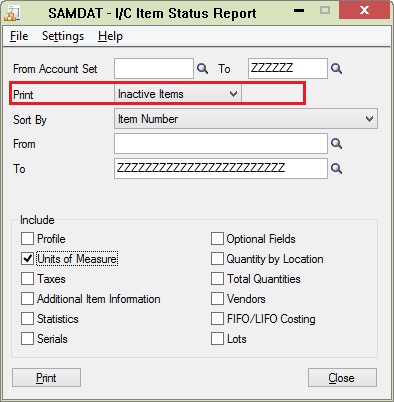The height and width of the screenshot is (402, 394).
Task: Tick the Taxes checkbox
Action: click(x=27, y=279)
